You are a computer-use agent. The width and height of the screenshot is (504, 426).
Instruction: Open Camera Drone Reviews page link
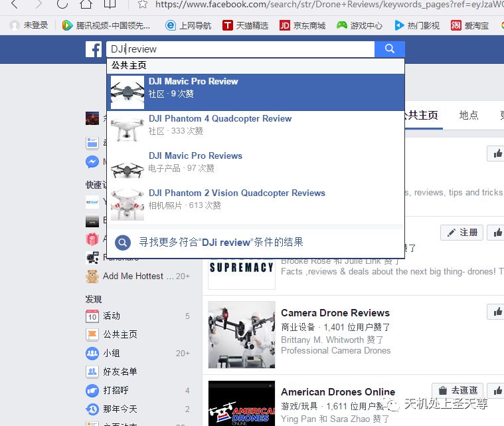(335, 313)
